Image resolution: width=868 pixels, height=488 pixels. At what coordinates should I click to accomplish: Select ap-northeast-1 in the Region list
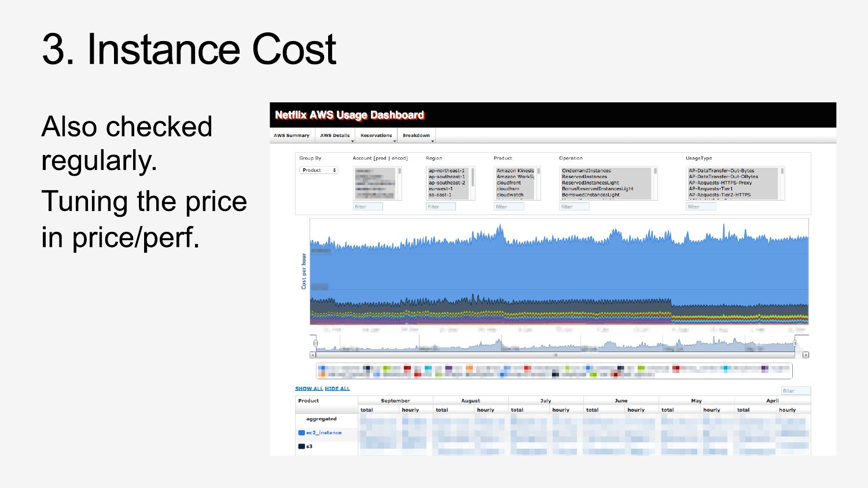coord(447,171)
